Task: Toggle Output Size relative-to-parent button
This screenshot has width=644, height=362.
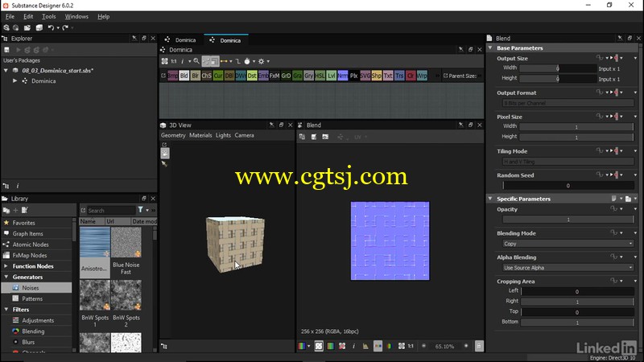Action: [617, 58]
